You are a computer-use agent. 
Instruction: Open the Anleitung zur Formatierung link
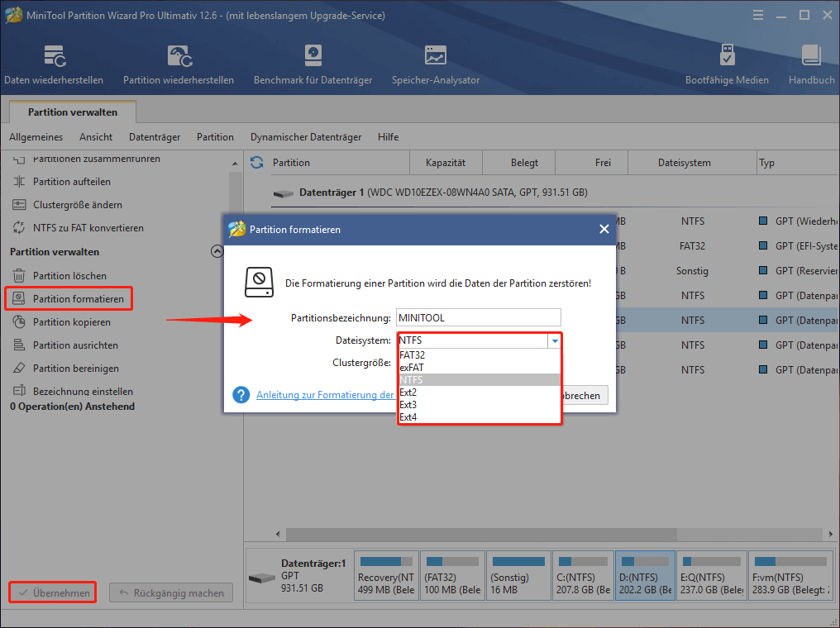(x=325, y=395)
